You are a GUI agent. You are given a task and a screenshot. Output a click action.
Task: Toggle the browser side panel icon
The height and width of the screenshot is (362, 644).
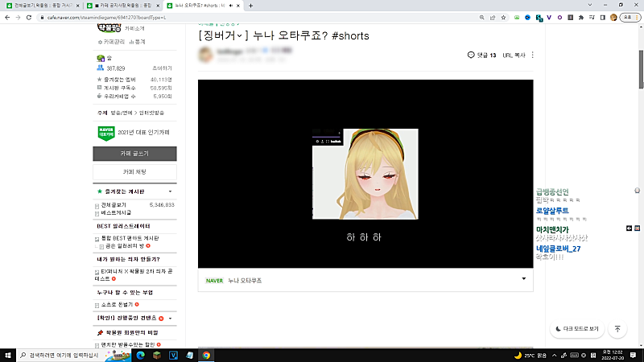pyautogui.click(x=602, y=18)
